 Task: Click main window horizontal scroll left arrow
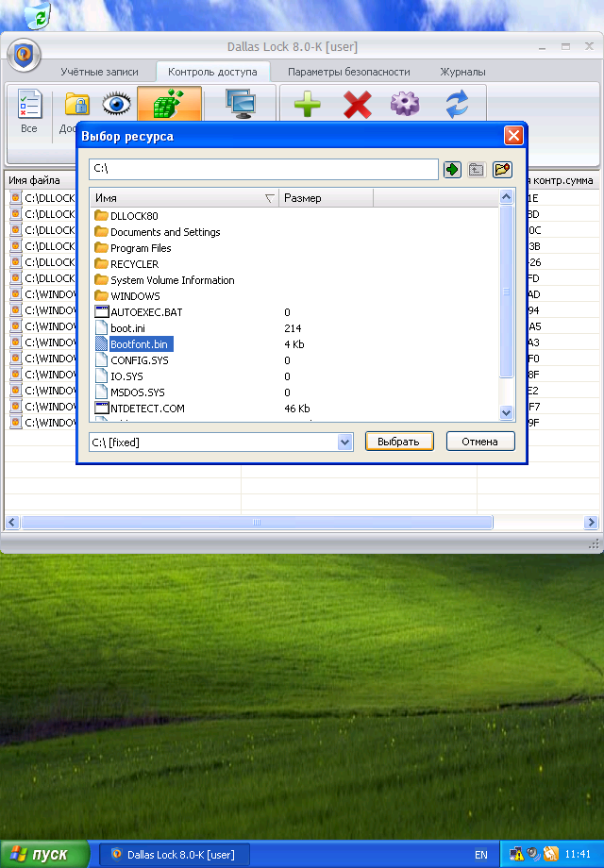coord(12,522)
